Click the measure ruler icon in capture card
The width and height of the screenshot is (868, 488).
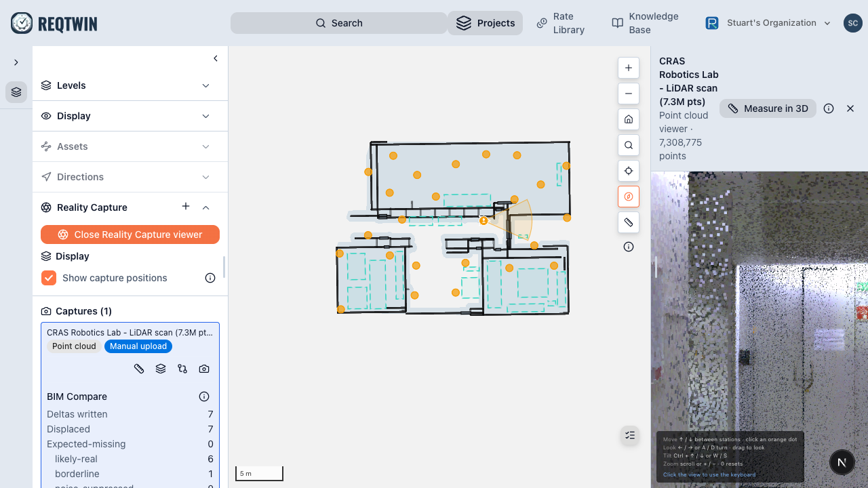tap(139, 369)
